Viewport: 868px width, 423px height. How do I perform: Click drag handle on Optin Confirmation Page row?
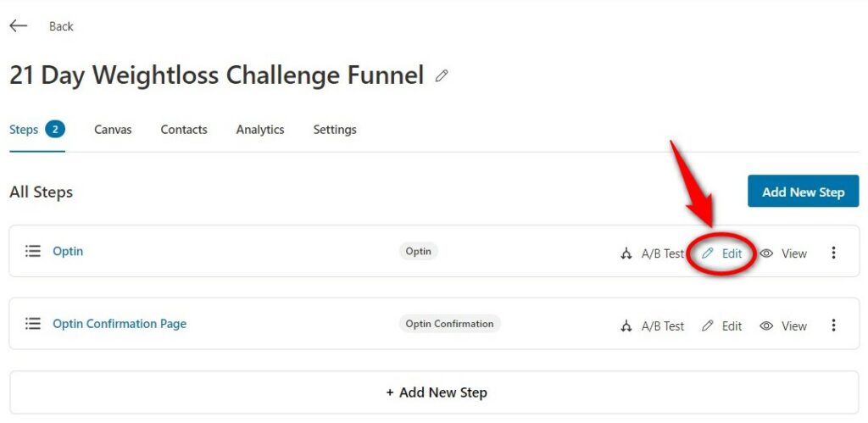coord(33,324)
